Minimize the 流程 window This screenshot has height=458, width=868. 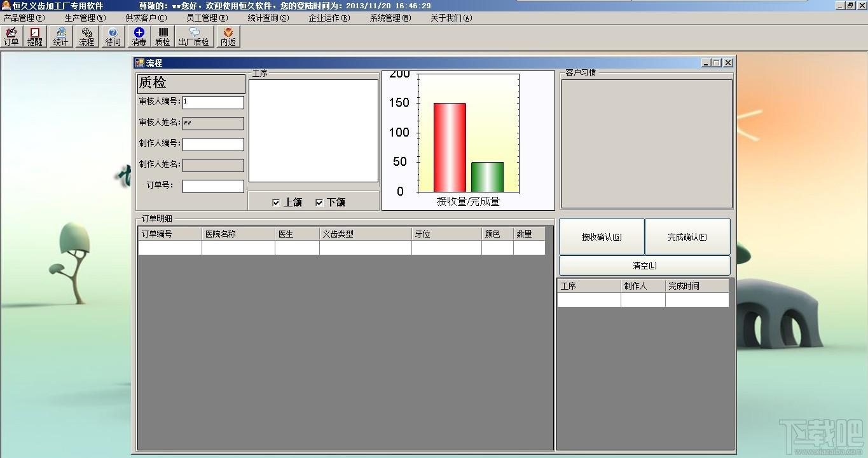[x=706, y=63]
